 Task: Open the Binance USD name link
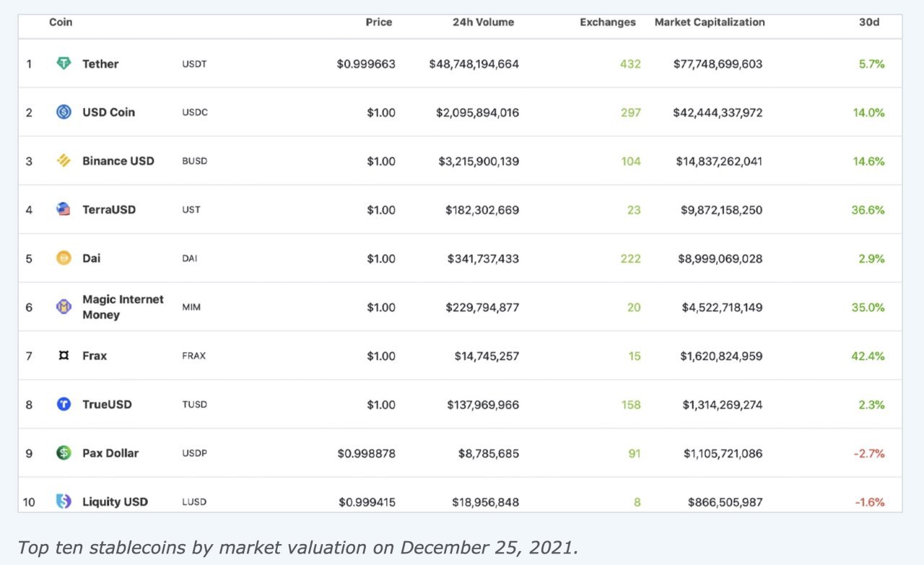click(118, 161)
